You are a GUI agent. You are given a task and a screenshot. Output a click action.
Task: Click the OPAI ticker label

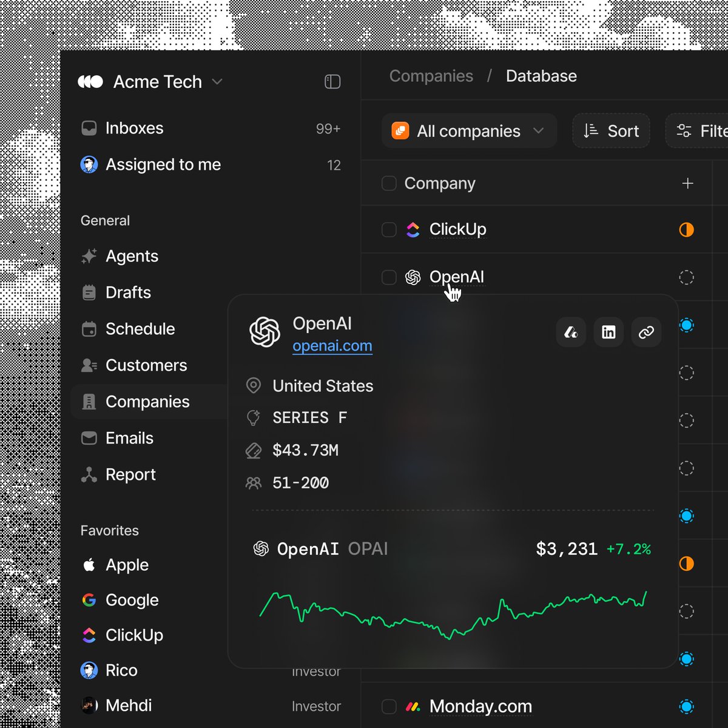point(368,549)
